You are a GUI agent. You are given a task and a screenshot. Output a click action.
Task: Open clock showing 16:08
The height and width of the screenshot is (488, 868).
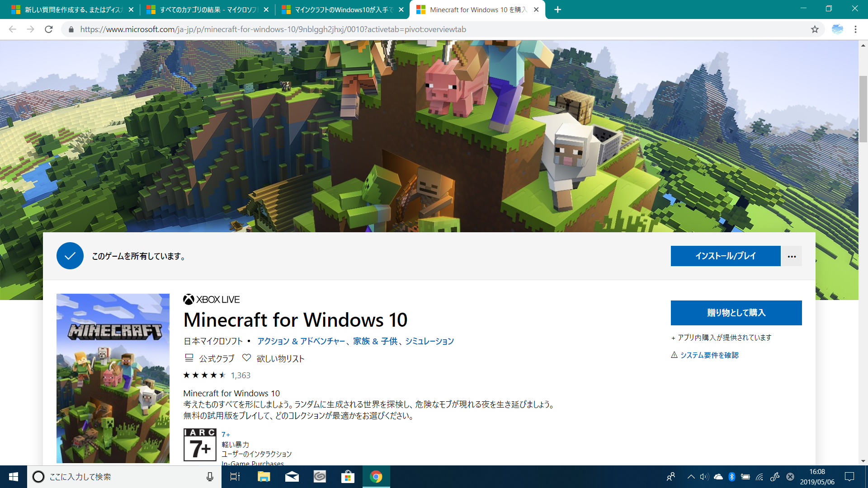817,477
